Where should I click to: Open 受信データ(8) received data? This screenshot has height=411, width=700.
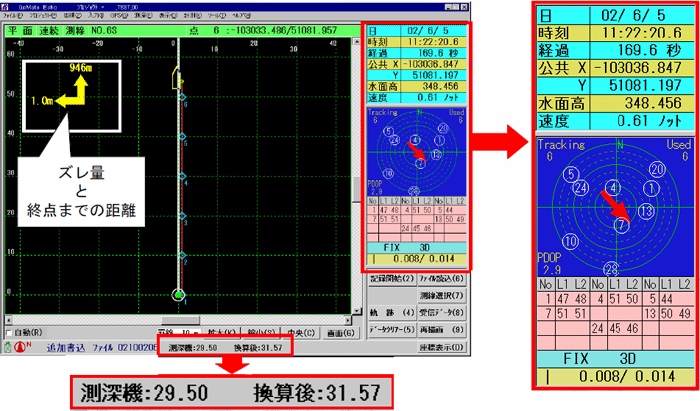[x=442, y=313]
